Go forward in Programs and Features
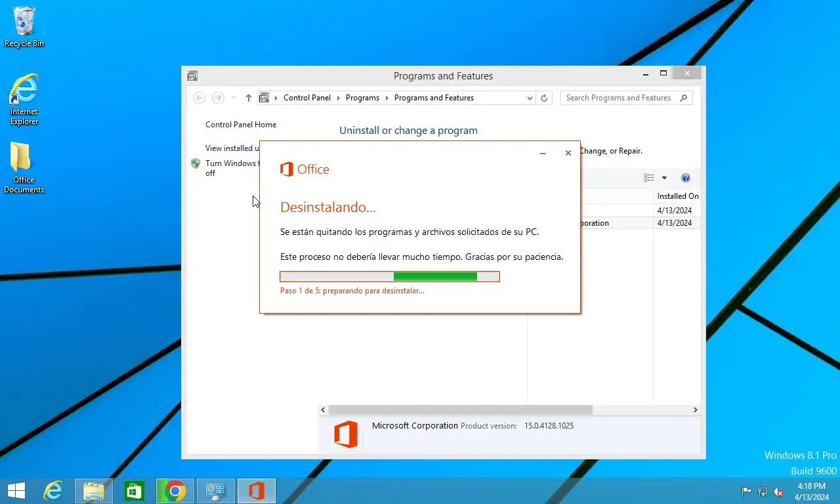Image resolution: width=840 pixels, height=504 pixels. pyautogui.click(x=218, y=98)
